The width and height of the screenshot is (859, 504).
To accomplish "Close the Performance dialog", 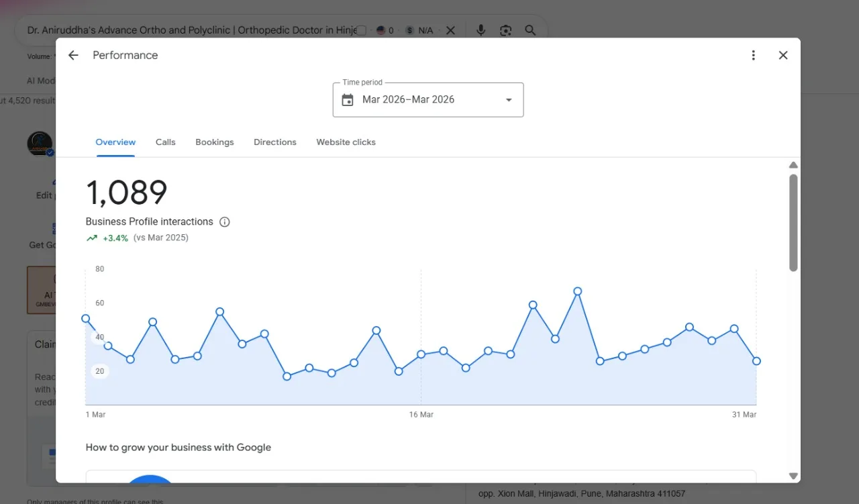I will pos(783,56).
